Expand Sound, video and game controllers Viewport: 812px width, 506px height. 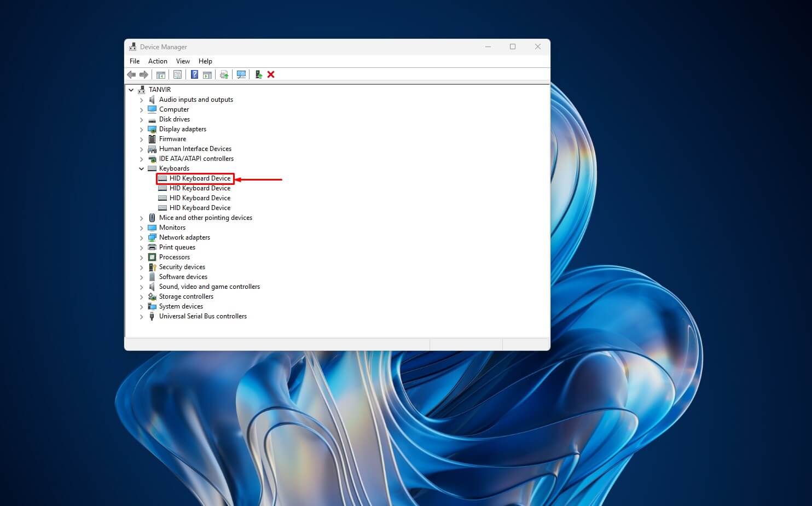tap(142, 287)
